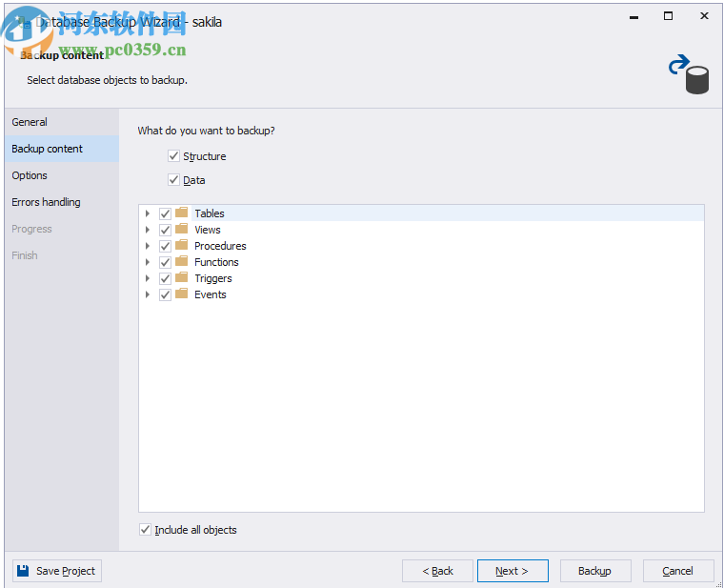Image resolution: width=724 pixels, height=588 pixels.
Task: Click the floppy disk Save icon
Action: (x=23, y=571)
